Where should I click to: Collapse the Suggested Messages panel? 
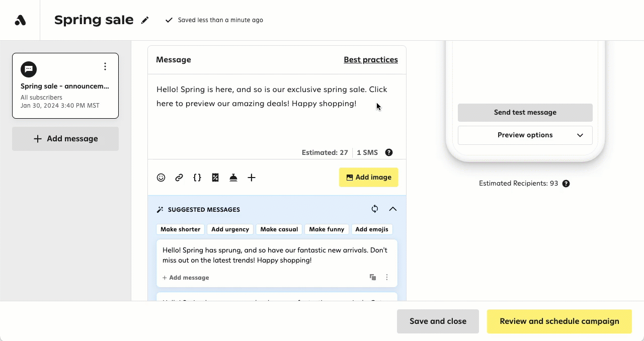(393, 209)
